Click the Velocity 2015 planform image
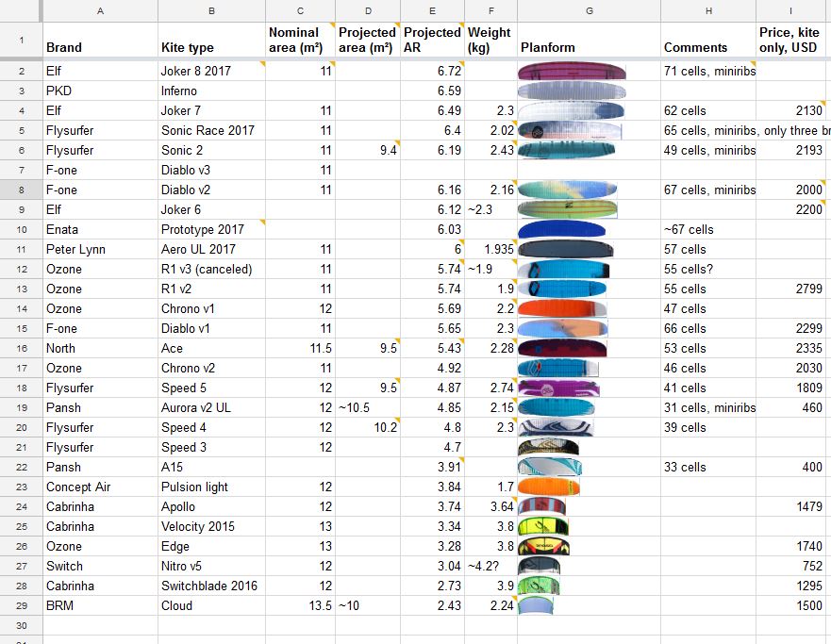 (x=543, y=526)
